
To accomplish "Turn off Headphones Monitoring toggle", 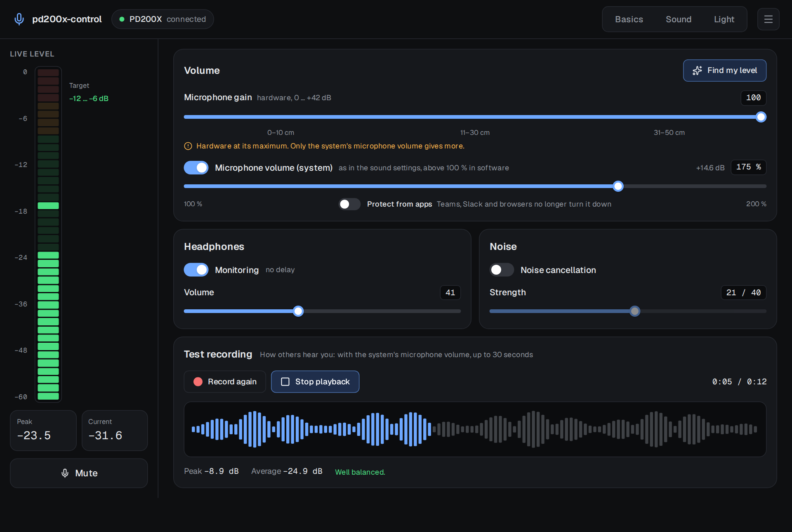I will [196, 270].
